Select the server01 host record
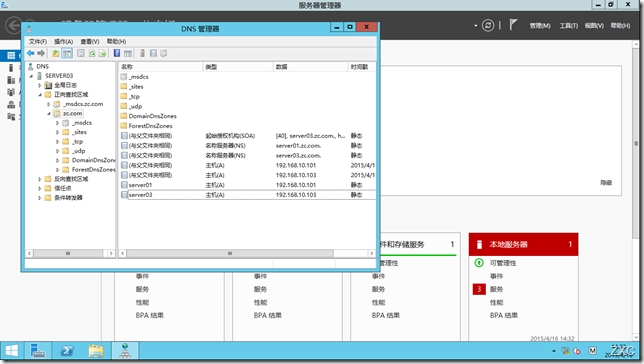Screen dimensions: 644x364 pos(248,185)
